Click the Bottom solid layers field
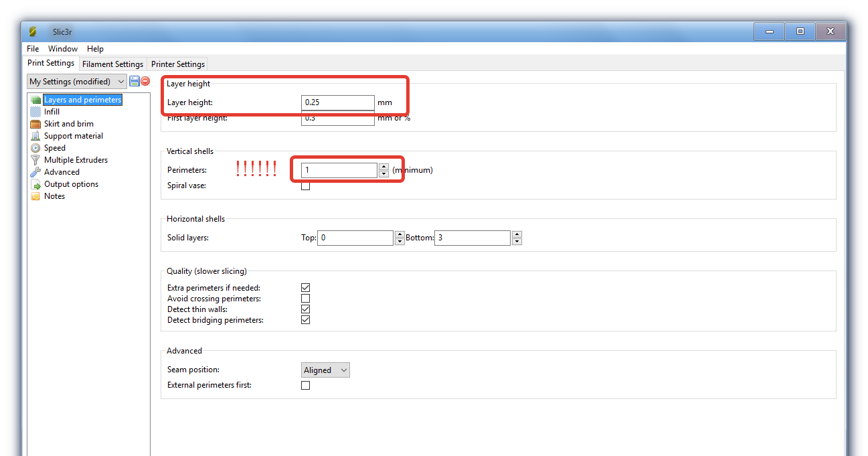868x456 pixels. tap(472, 238)
